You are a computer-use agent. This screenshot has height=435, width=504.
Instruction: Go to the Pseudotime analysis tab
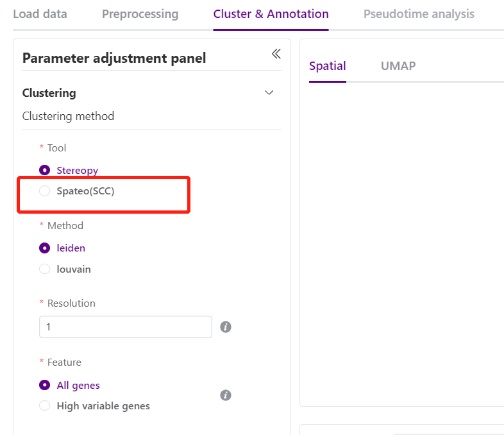[419, 14]
